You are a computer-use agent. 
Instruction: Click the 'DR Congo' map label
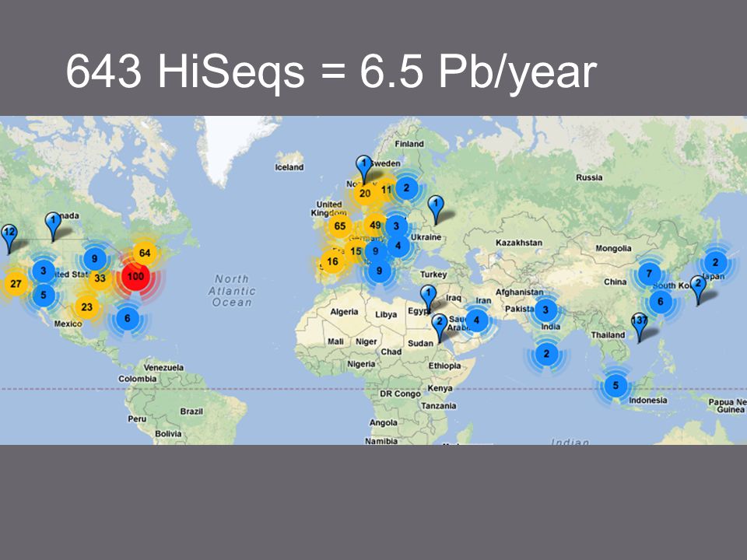coord(400,394)
